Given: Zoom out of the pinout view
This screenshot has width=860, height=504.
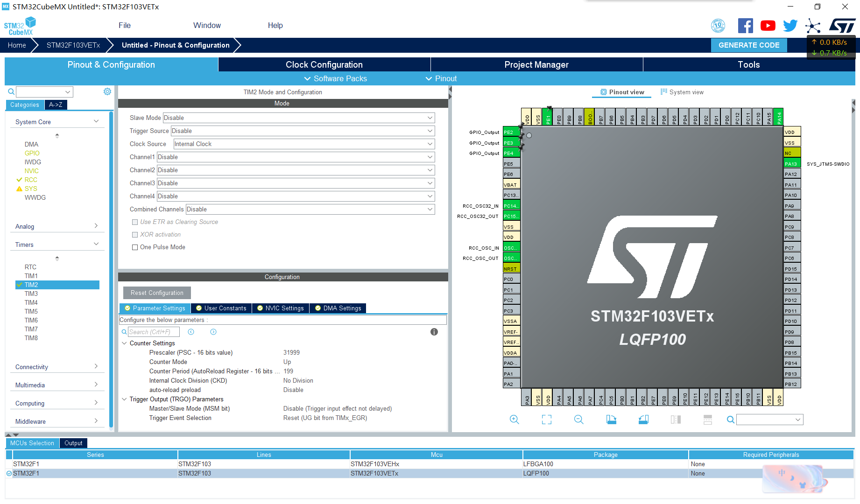Looking at the screenshot, I should 578,419.
